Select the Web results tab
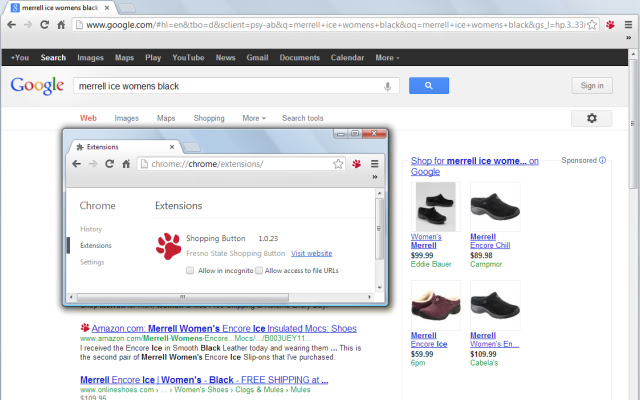 click(88, 118)
